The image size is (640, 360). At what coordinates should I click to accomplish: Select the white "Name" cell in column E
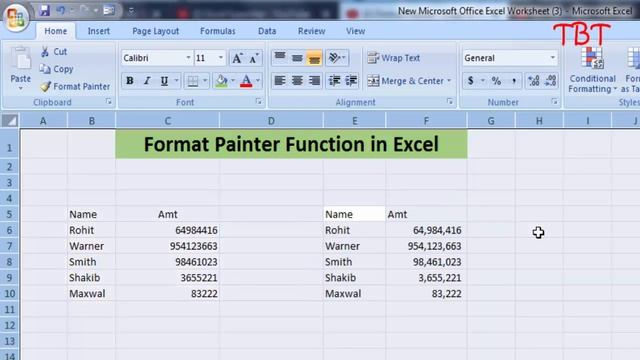[354, 214]
